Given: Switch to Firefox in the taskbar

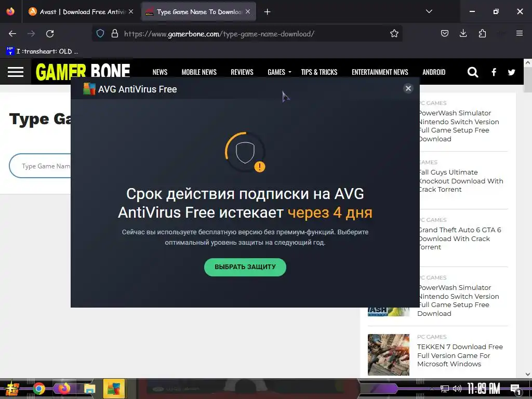Looking at the screenshot, I should [64, 389].
